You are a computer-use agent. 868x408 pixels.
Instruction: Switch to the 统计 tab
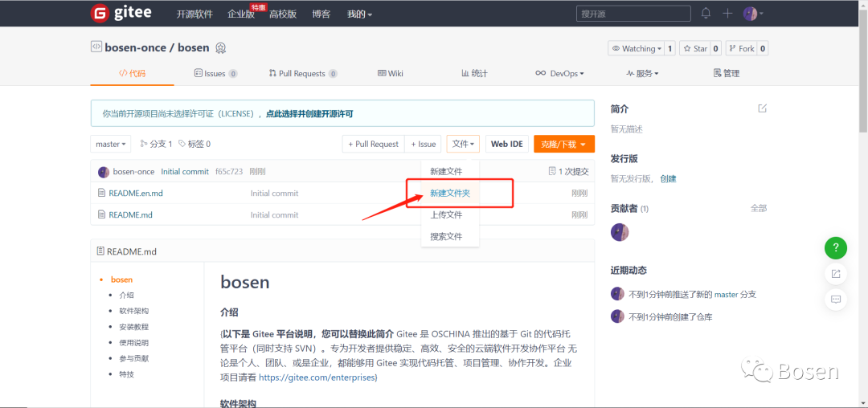tap(474, 74)
